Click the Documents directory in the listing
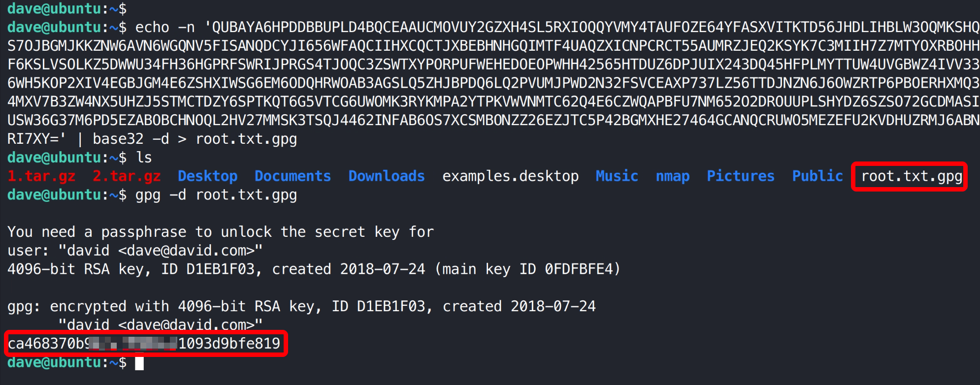Screen dimensions: 980x385 pyautogui.click(x=293, y=176)
